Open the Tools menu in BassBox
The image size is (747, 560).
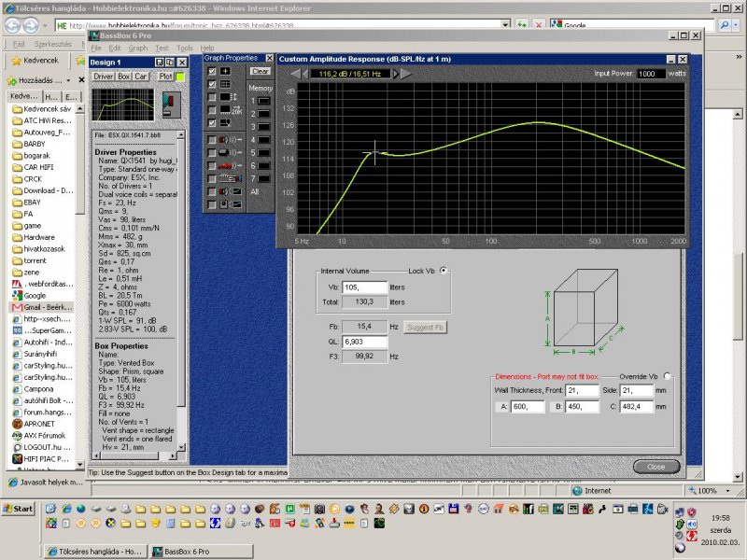pos(185,48)
